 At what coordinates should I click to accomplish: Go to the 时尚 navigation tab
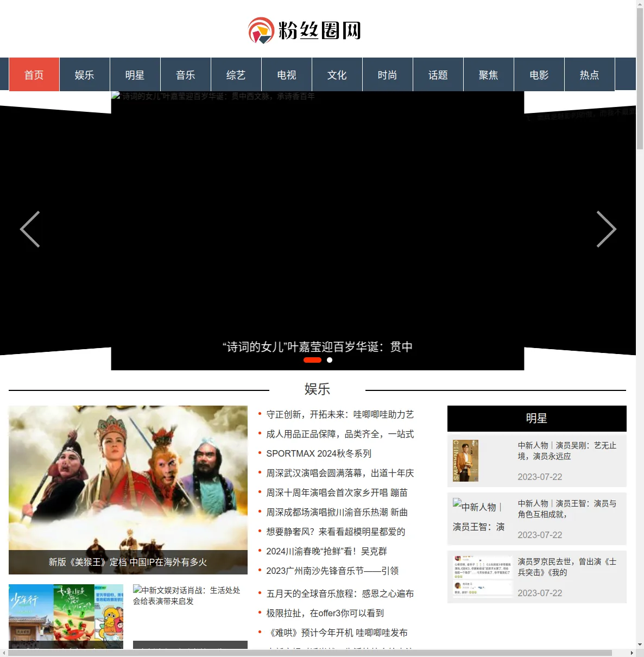pyautogui.click(x=388, y=75)
